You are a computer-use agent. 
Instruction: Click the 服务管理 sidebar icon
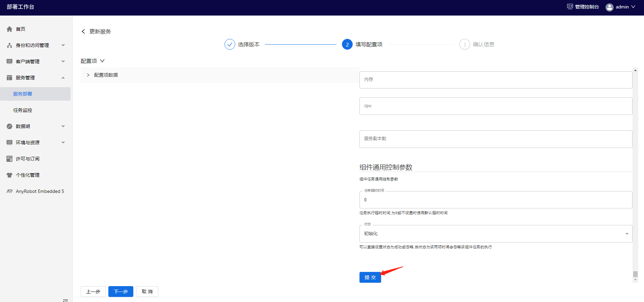(x=9, y=78)
